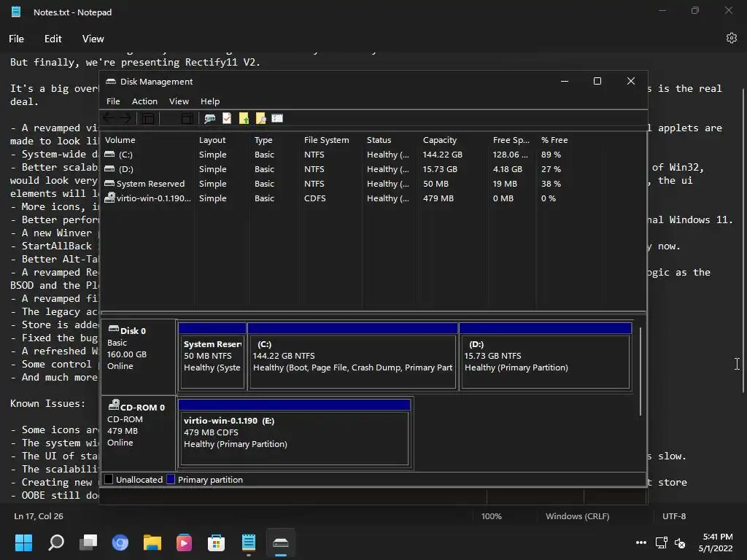Open Disk Management View menu
Screen dimensions: 747x560
pos(179,101)
